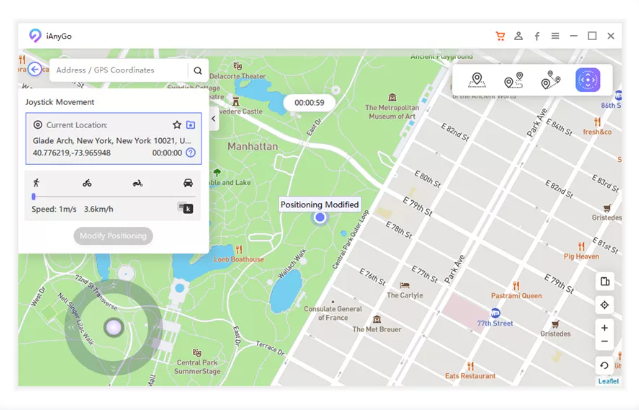Click the Address / GPS Coordinates search field
This screenshot has height=410, width=639.
[118, 70]
